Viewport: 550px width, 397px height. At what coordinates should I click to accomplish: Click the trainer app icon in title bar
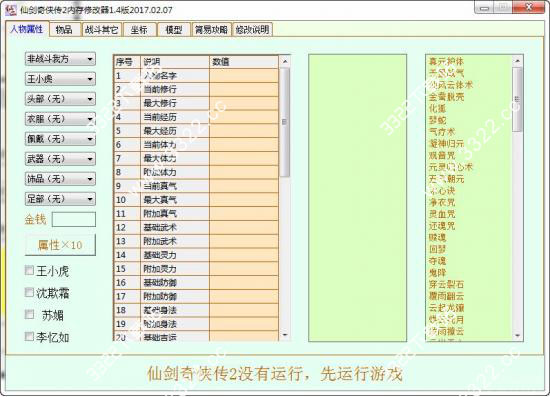click(11, 9)
